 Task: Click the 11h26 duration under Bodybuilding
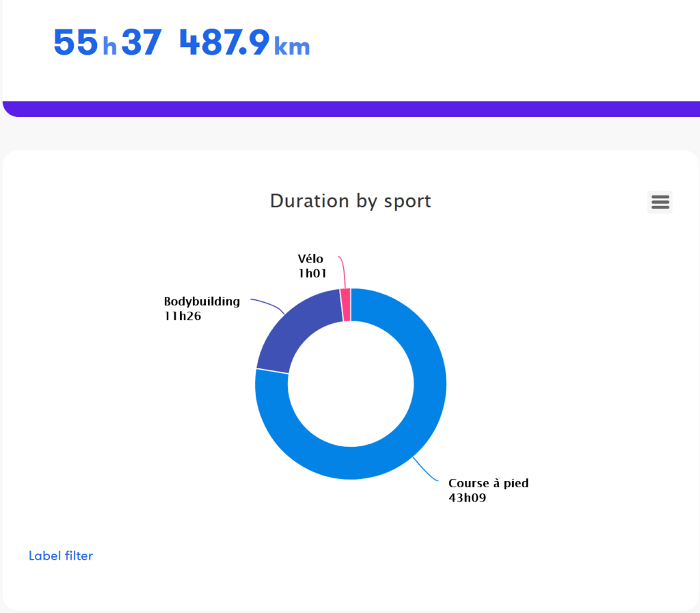[x=183, y=316]
